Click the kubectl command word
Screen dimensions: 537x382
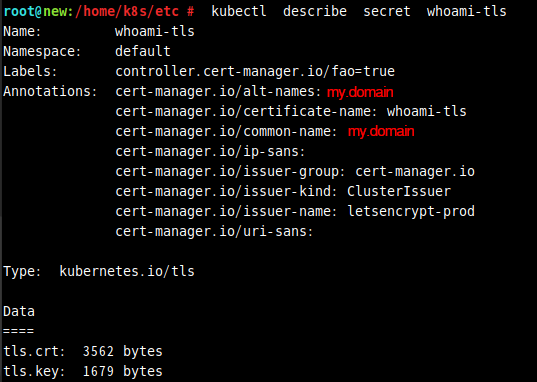tap(239, 11)
